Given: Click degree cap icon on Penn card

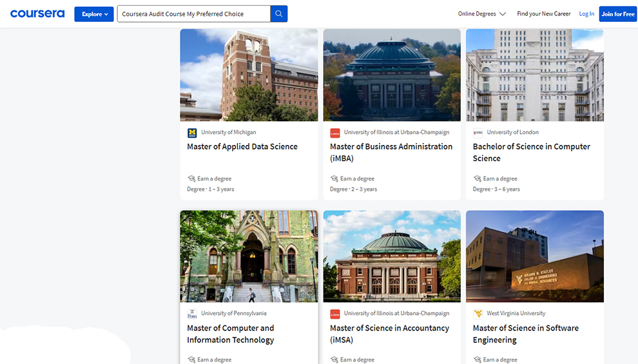Looking at the screenshot, I should click(191, 359).
